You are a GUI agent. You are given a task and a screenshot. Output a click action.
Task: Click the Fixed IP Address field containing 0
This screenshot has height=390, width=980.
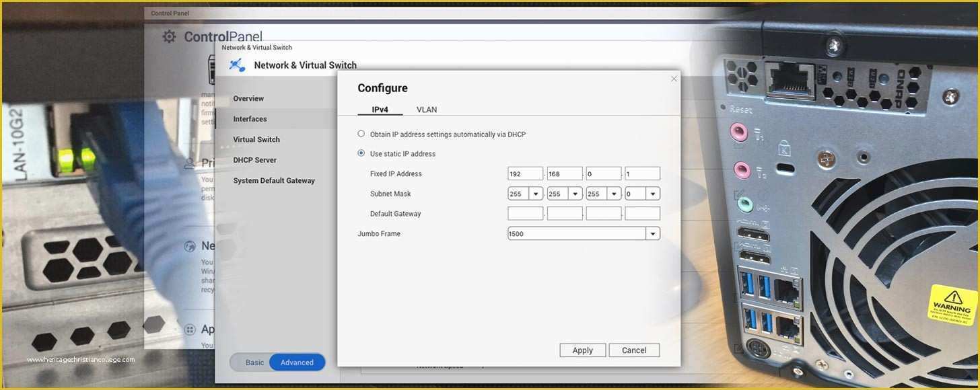click(x=604, y=173)
